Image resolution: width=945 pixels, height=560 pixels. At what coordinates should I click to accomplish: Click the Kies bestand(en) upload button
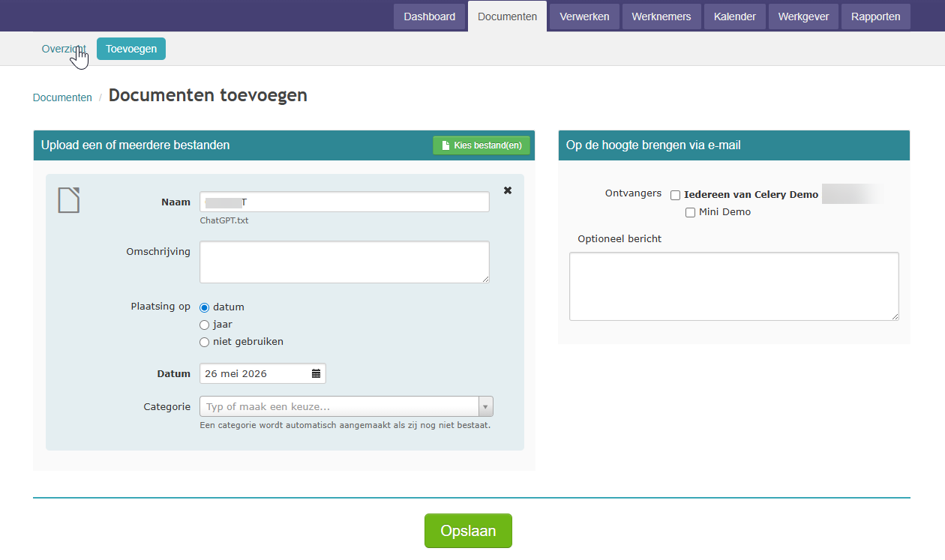481,145
